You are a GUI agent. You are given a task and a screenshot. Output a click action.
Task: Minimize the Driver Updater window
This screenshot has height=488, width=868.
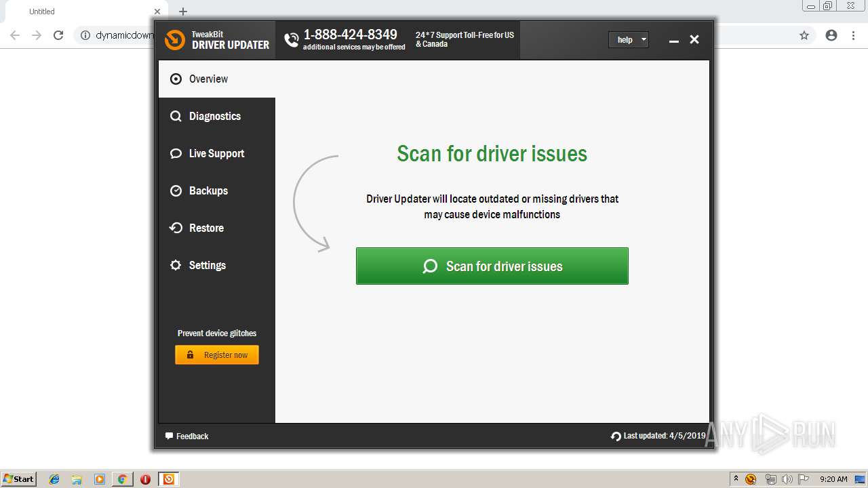(x=674, y=40)
